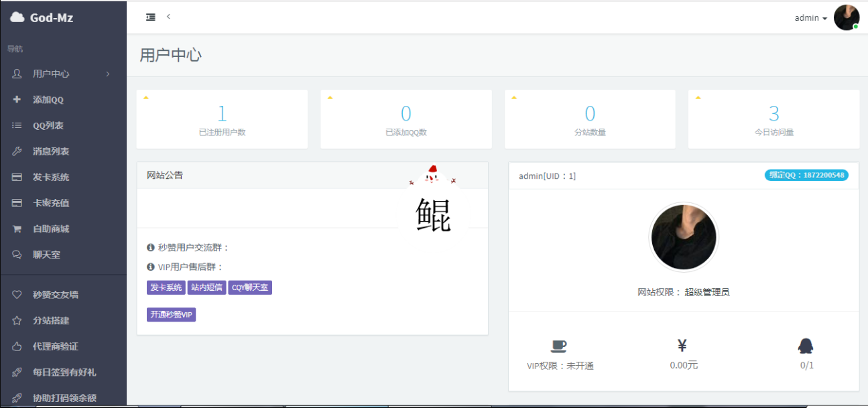The image size is (868, 408).
Task: Click the 0/1 QQ count text
Action: click(x=807, y=365)
